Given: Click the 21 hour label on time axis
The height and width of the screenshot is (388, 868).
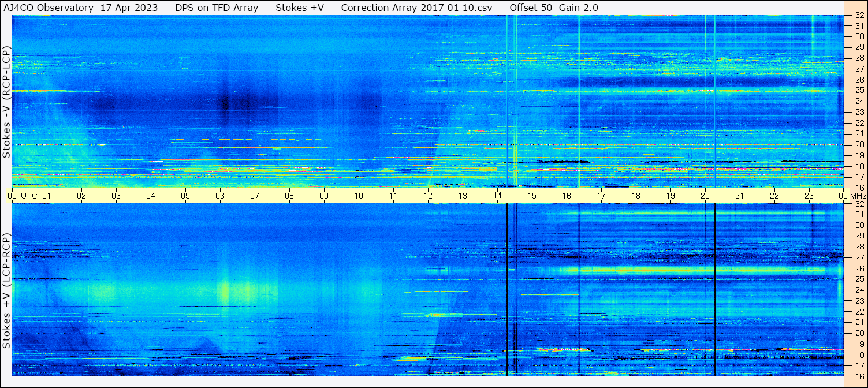Looking at the screenshot, I should (x=740, y=196).
